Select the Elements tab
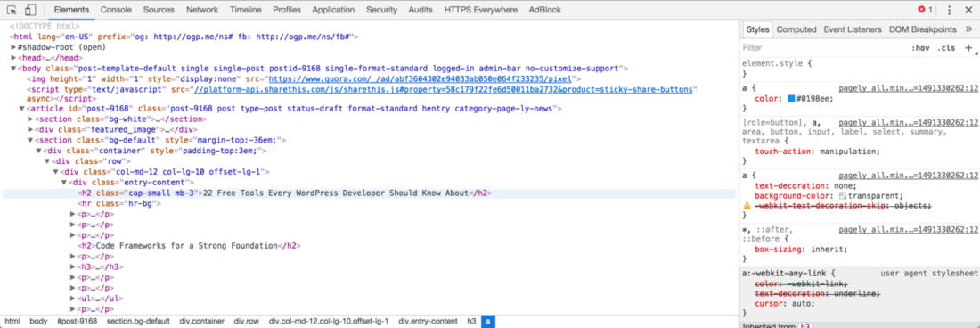 tap(71, 10)
